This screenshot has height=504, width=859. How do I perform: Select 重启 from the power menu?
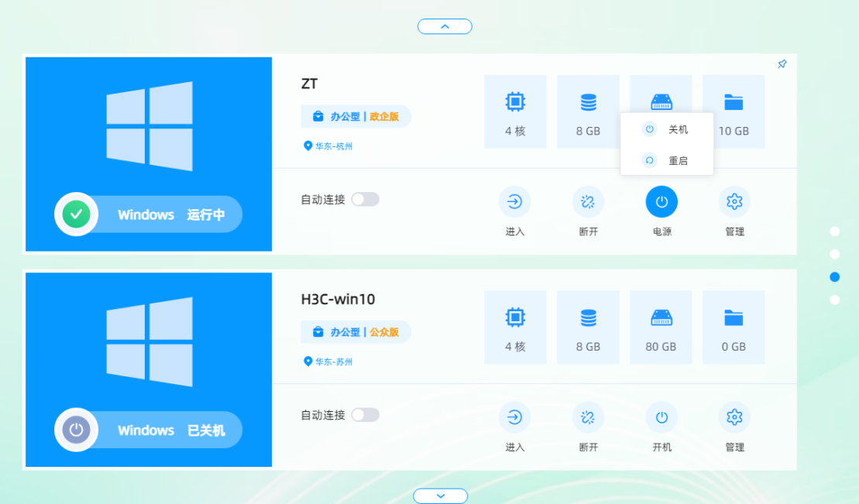coord(667,160)
